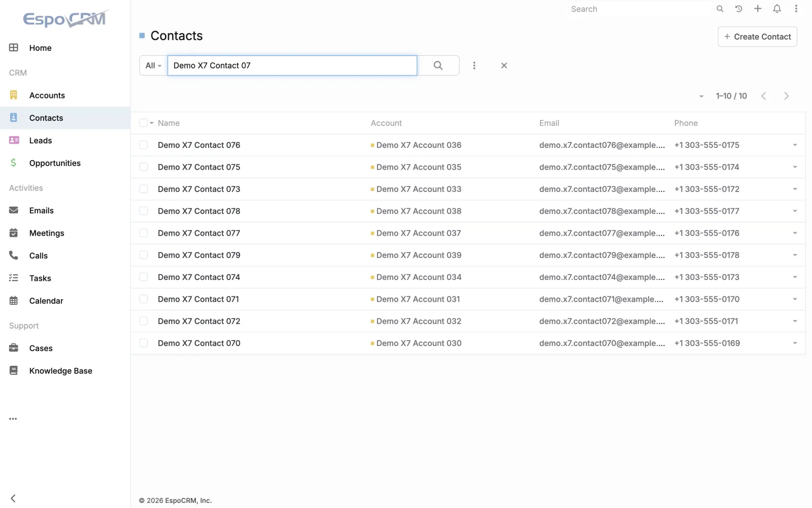
Task: Check the box for Demo X7 Contact 074
Action: tap(144, 277)
